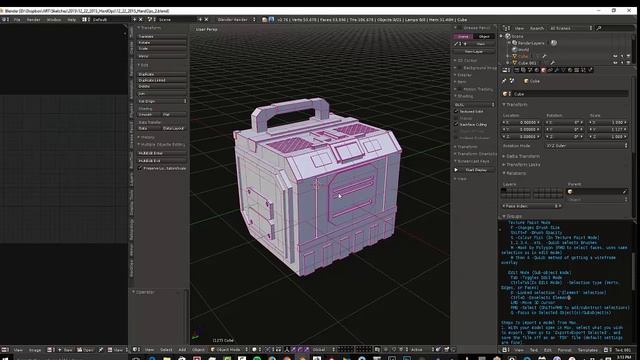Click the Start Display screencast button
This screenshot has height=360, width=640.
pyautogui.click(x=474, y=170)
